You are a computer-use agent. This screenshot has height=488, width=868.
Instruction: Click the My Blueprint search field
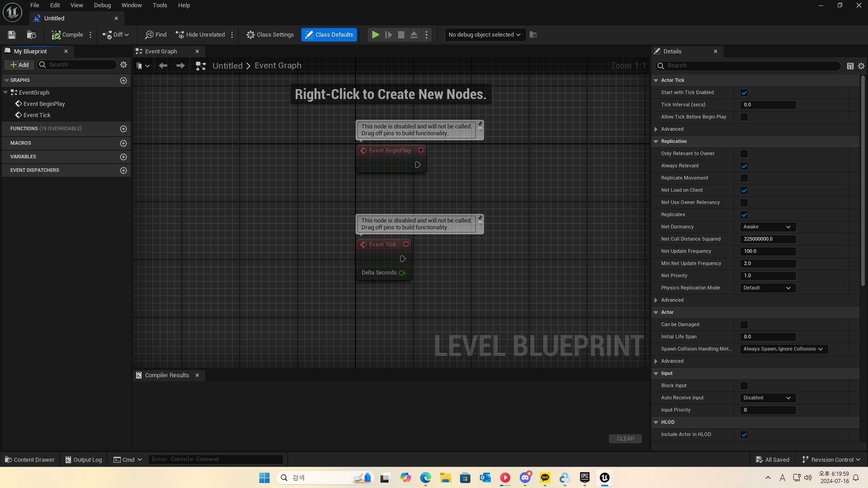click(77, 65)
